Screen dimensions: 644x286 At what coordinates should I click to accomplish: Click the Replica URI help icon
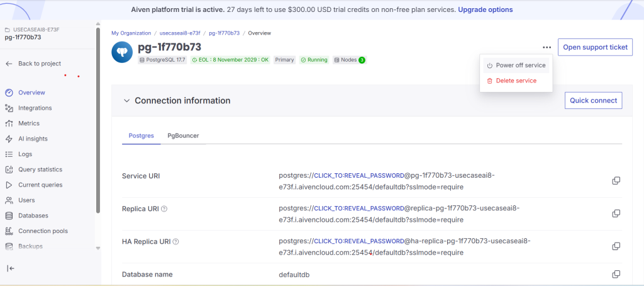[165, 209]
